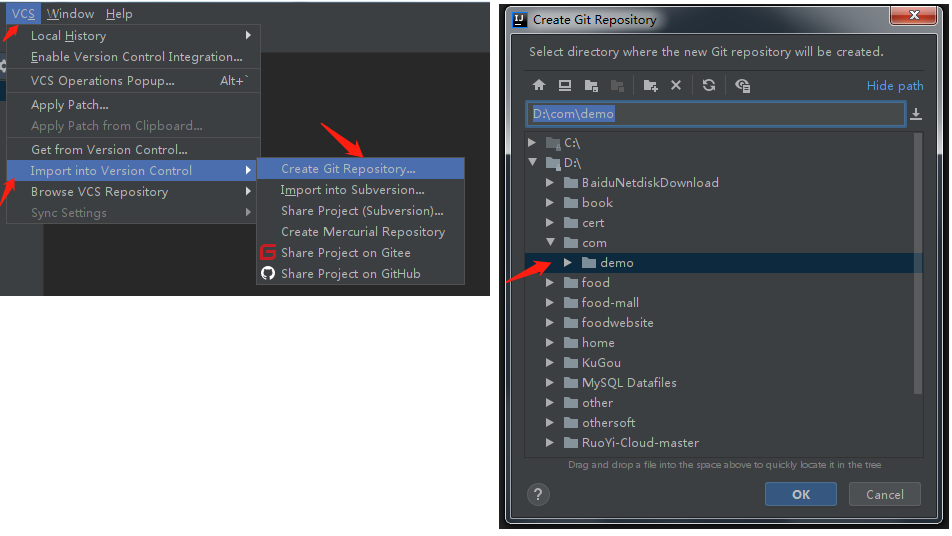The width and height of the screenshot is (952, 536).
Task: Click Get from Version Control
Action: click(134, 149)
